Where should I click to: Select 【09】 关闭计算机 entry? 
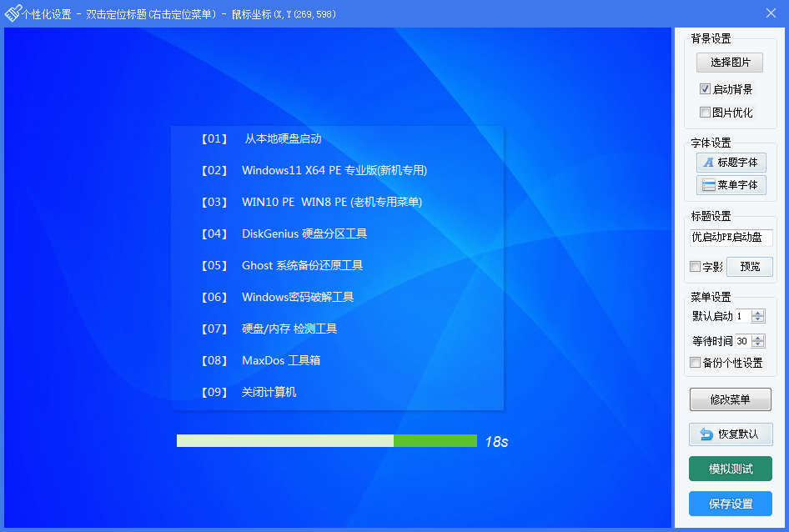249,393
